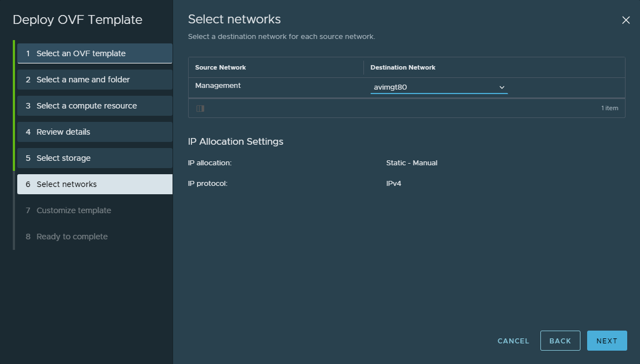640x364 pixels.
Task: Click the Destination Network column header
Action: (403, 67)
